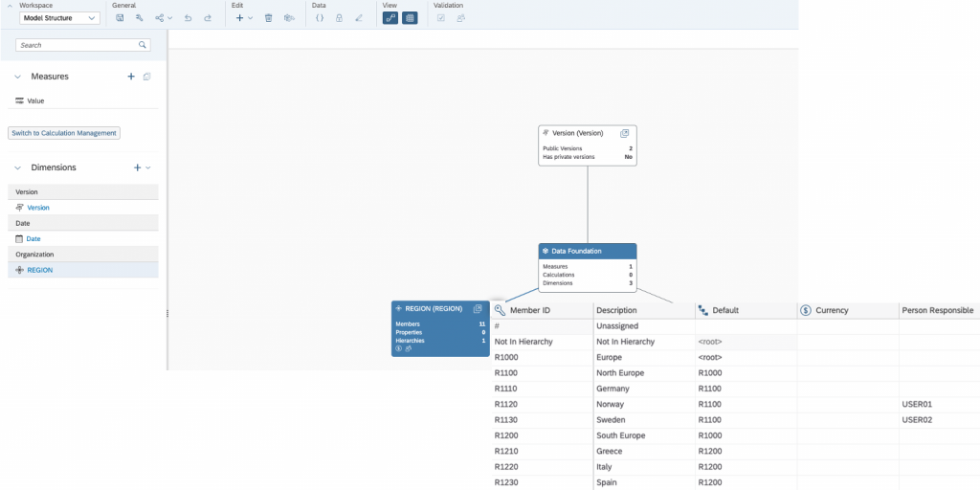The height and width of the screenshot is (490, 980).
Task: Select the R1000 member ID cell
Action: (x=543, y=358)
